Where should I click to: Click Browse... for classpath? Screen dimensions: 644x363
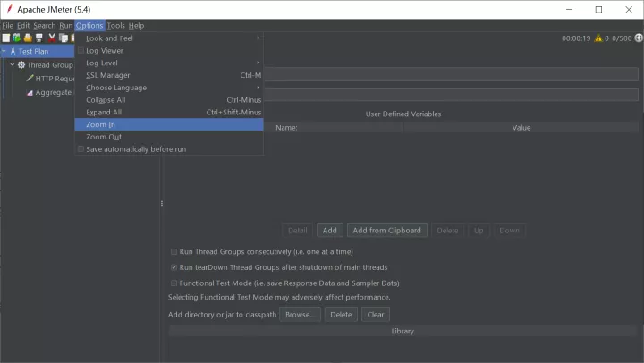coord(300,315)
